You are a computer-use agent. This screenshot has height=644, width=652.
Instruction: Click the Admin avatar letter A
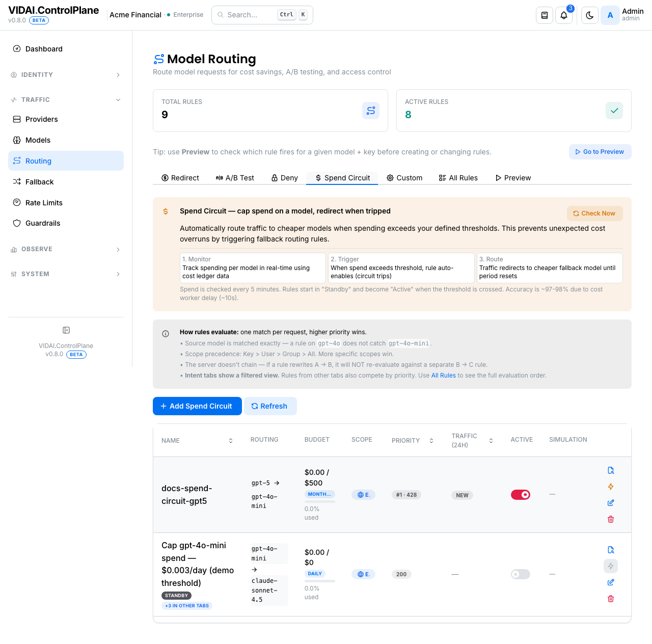pyautogui.click(x=610, y=15)
